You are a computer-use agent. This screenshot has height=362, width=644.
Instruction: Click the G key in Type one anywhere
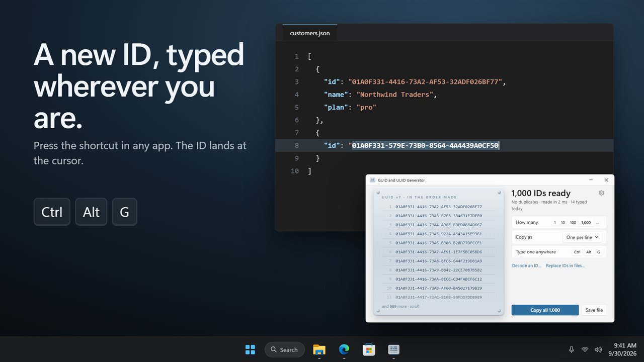pyautogui.click(x=599, y=252)
